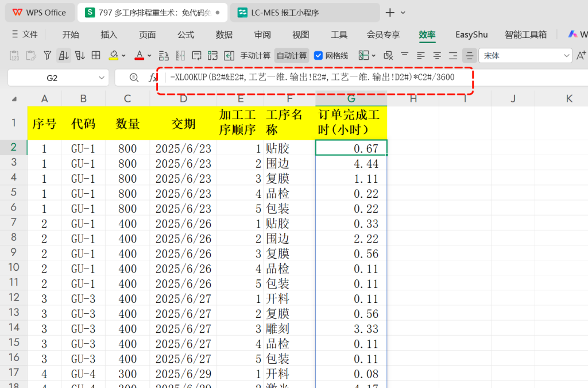Click the 手动计算 manual calculation button
This screenshot has width=588, height=388.
click(255, 56)
